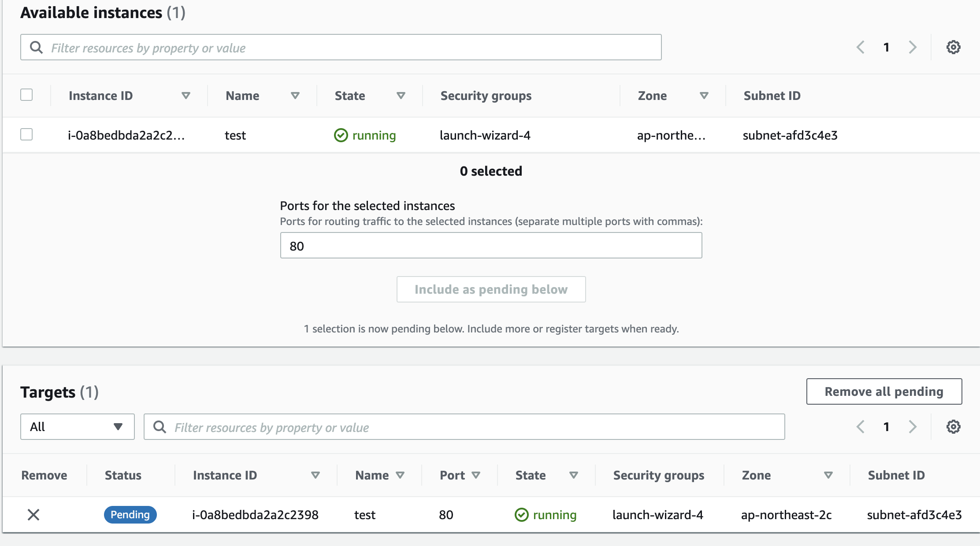The width and height of the screenshot is (980, 546).
Task: Go to next page of Available instances
Action: pos(913,47)
